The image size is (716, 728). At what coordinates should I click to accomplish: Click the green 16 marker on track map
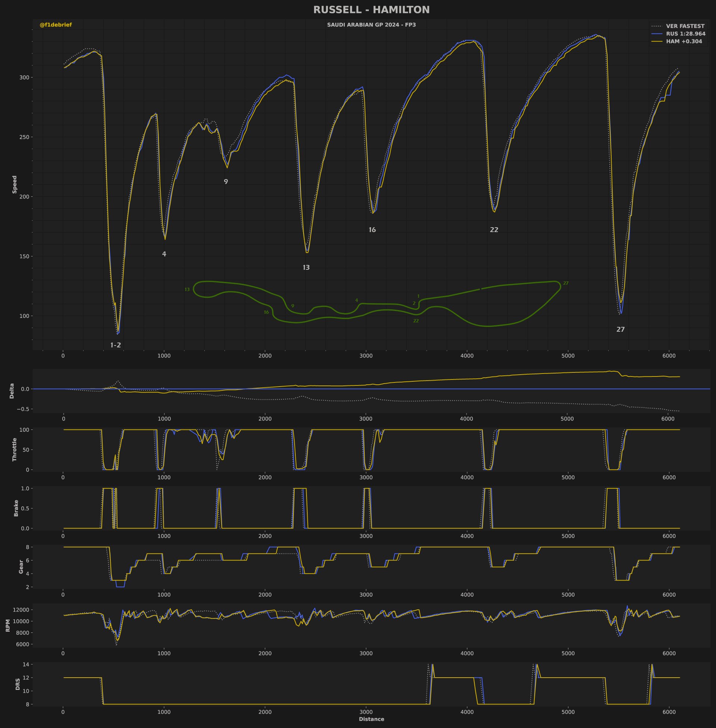click(x=266, y=312)
